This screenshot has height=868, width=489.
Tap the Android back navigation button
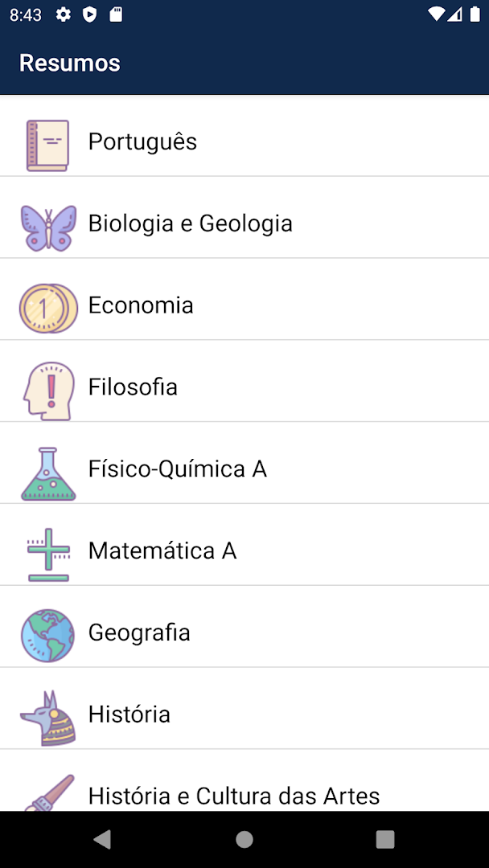coord(103,838)
